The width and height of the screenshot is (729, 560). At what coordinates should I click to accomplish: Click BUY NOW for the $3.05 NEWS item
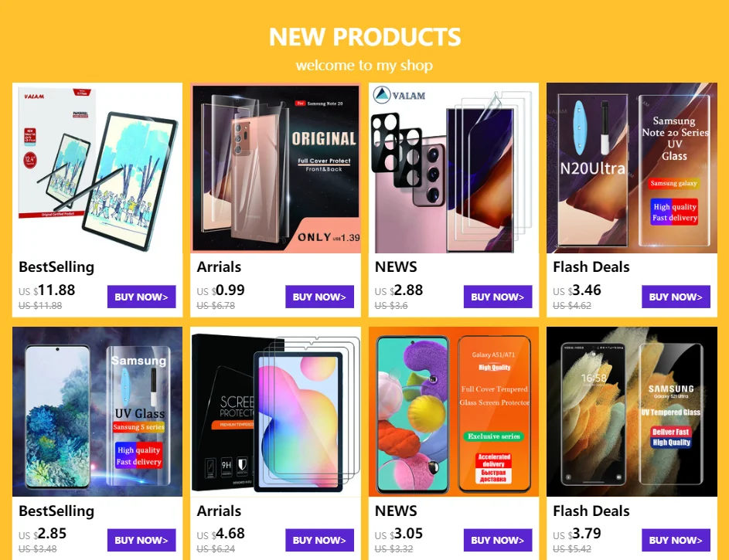click(498, 540)
